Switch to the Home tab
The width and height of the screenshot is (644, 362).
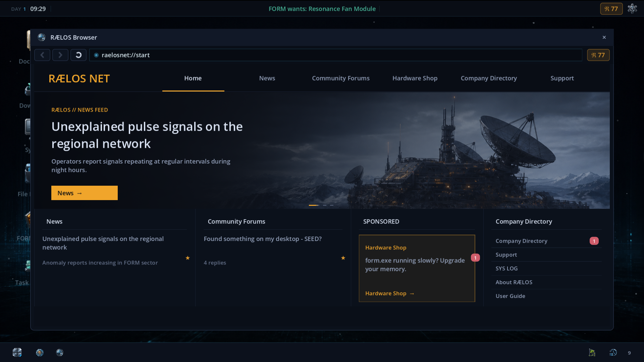click(193, 78)
